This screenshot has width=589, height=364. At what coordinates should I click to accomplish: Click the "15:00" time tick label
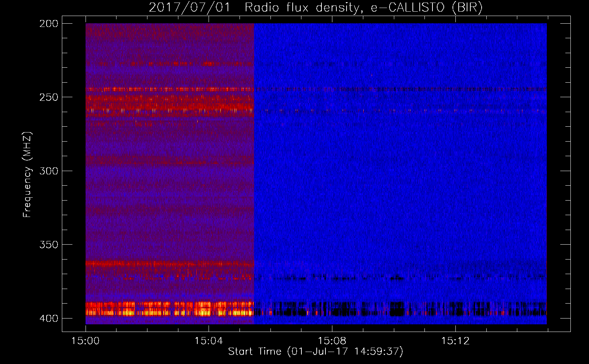point(86,341)
